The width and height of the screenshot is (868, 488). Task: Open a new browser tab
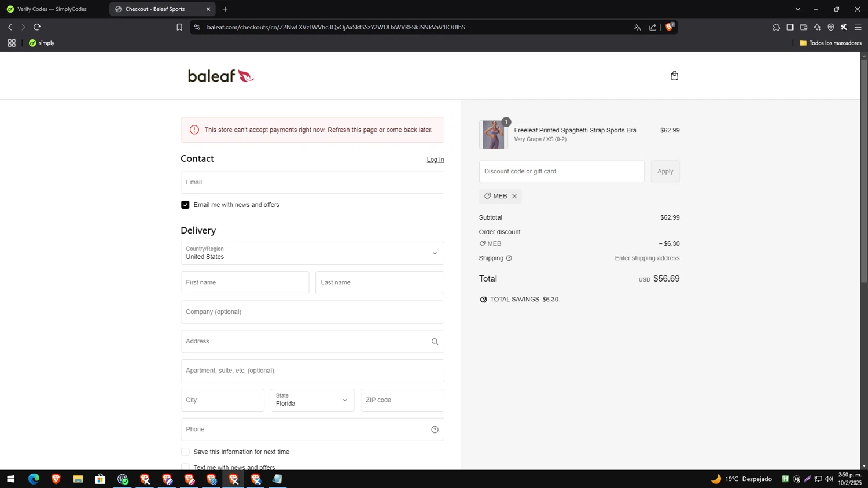[x=225, y=9]
